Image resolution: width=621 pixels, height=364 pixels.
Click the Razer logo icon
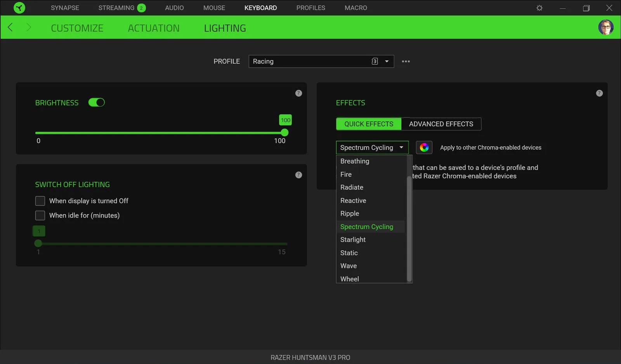click(x=19, y=8)
